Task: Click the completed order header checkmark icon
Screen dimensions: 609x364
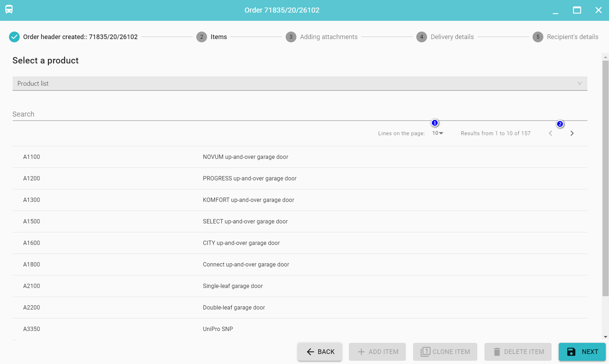Action: (14, 37)
